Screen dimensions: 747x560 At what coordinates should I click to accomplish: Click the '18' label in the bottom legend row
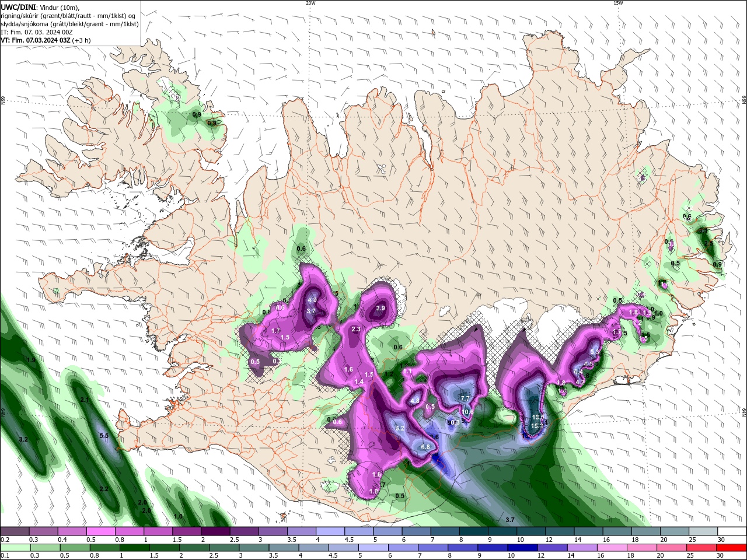pyautogui.click(x=630, y=555)
